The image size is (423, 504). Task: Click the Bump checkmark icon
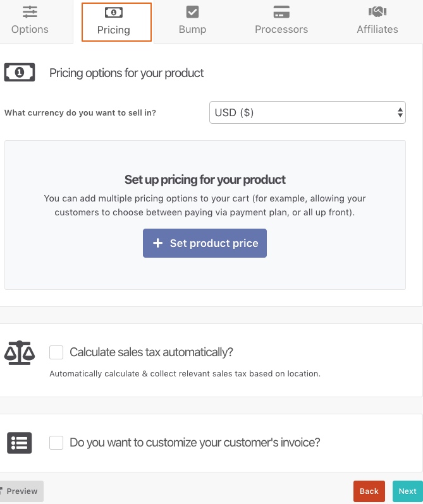192,12
